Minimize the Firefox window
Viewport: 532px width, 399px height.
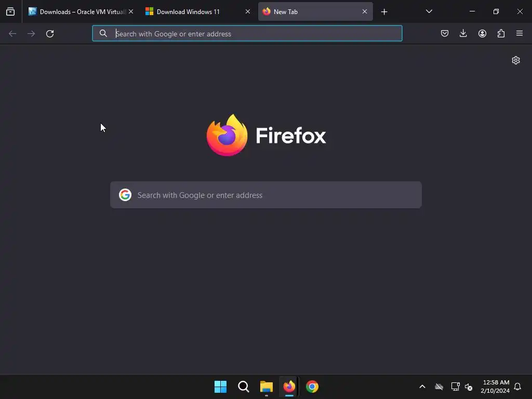[472, 11]
